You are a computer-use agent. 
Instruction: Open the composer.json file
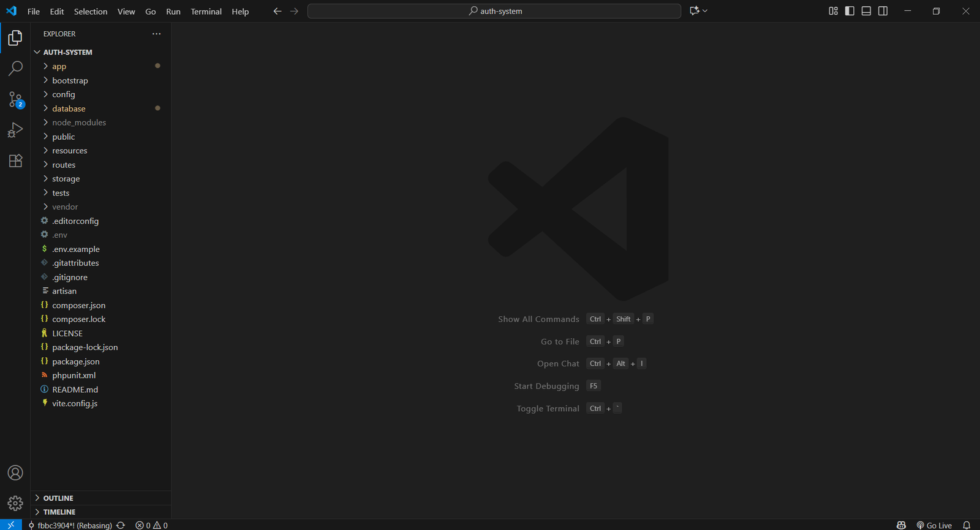78,305
